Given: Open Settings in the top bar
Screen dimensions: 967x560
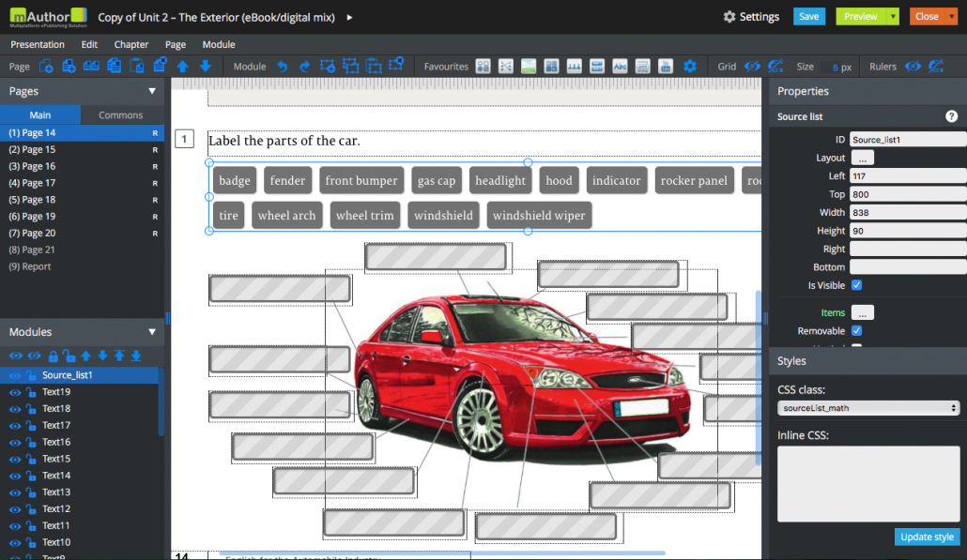Looking at the screenshot, I should (x=751, y=17).
